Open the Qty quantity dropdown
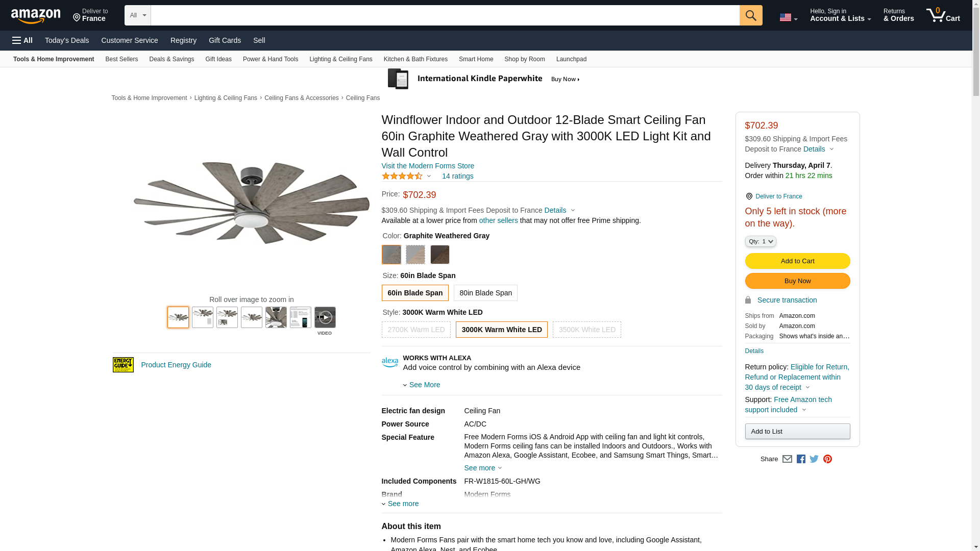 point(761,241)
